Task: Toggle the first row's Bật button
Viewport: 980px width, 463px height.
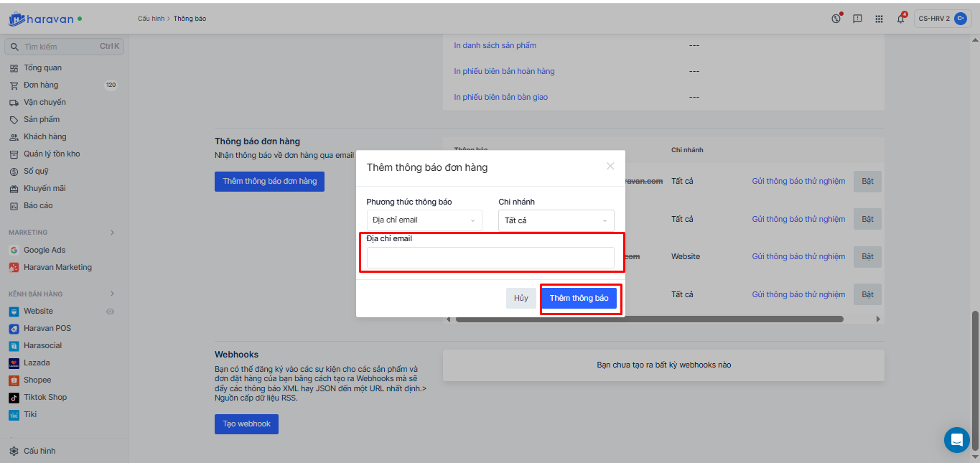Action: tap(867, 182)
